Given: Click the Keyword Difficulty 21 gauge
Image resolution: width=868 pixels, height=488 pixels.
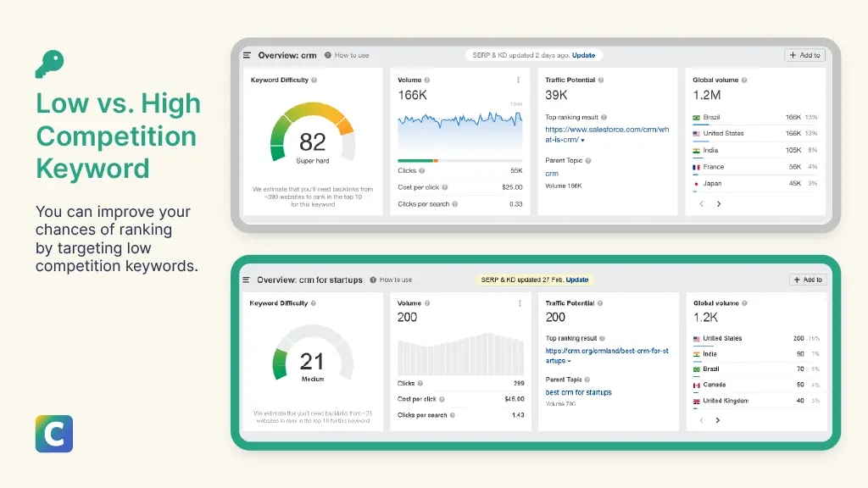Looking at the screenshot, I should coord(313,354).
